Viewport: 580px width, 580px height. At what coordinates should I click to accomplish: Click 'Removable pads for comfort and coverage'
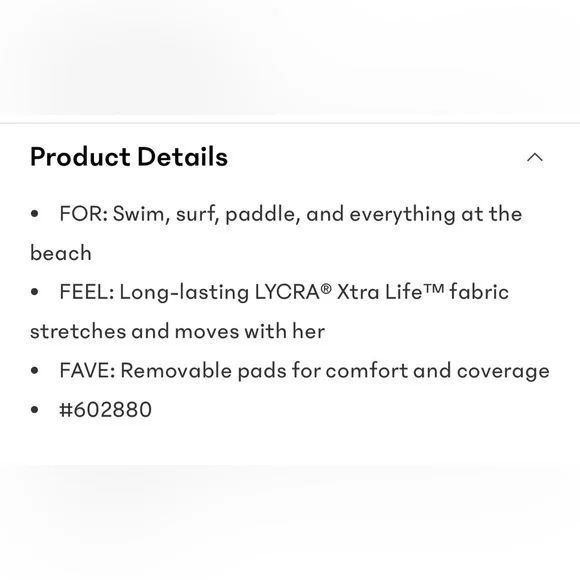point(335,370)
